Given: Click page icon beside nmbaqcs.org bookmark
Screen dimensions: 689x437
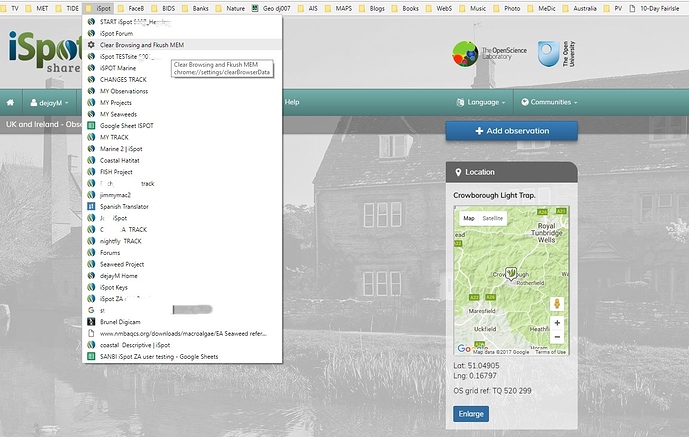Looking at the screenshot, I should [x=91, y=333].
